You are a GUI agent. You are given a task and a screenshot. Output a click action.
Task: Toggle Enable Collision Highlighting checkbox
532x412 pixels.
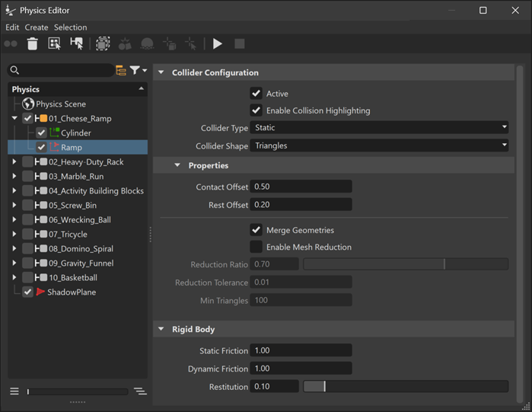coord(256,110)
